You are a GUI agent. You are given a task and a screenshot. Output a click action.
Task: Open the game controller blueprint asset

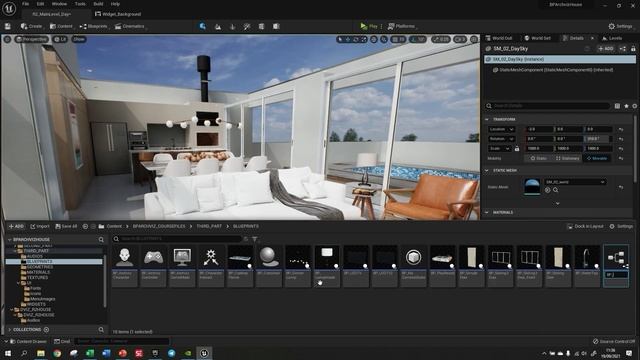[153, 266]
